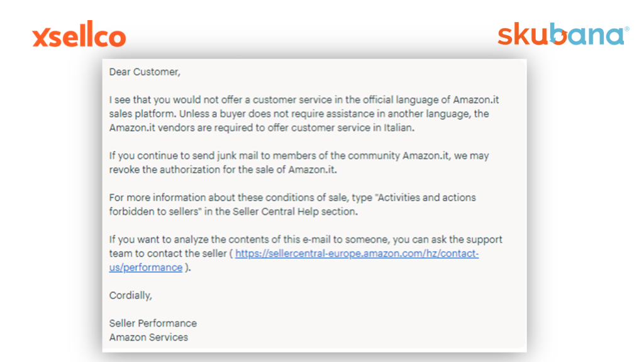
Task: Click the 'Seller Central Help section' text
Action: point(295,211)
